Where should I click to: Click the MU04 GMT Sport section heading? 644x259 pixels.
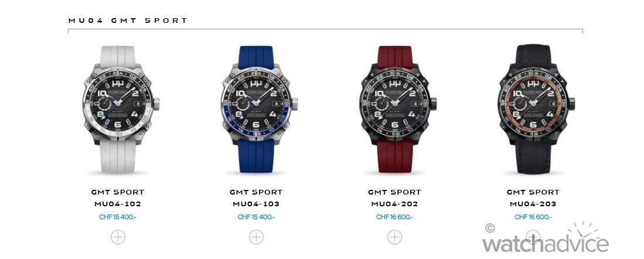(x=128, y=20)
